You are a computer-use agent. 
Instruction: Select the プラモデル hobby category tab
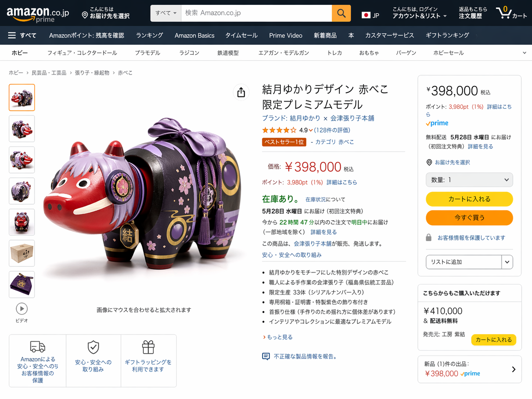147,53
